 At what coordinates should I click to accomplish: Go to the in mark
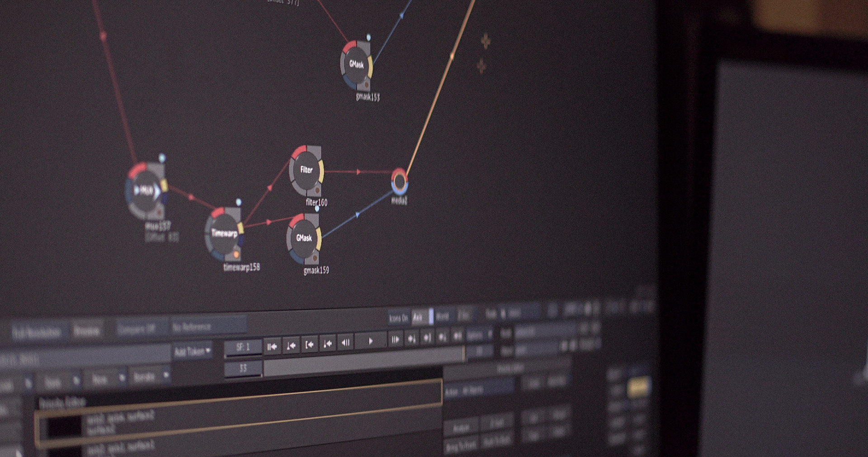coord(309,345)
